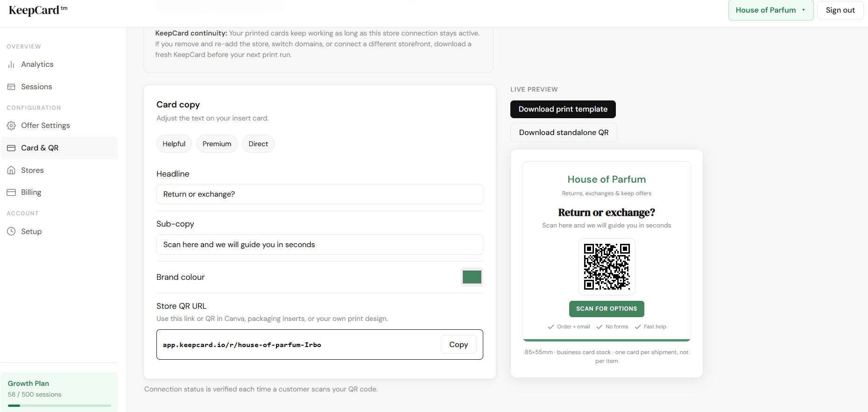
Task: Click the No forms checkmark in preview
Action: click(x=600, y=327)
